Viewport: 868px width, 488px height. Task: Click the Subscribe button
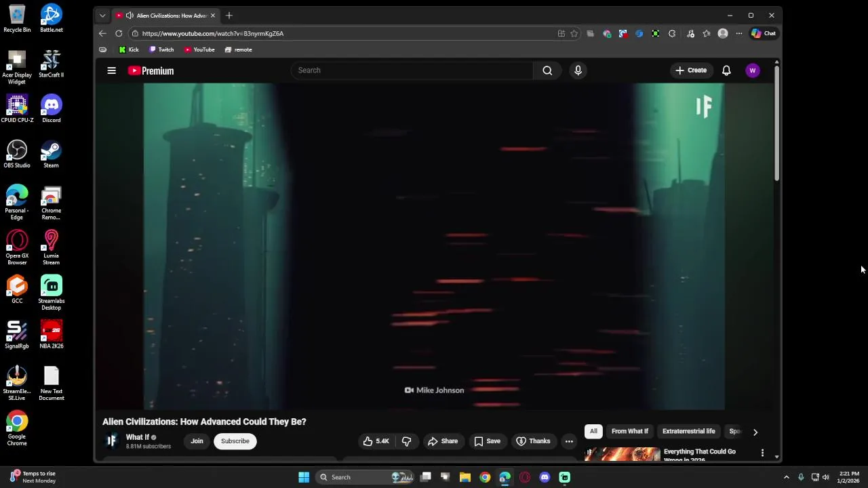click(x=235, y=441)
